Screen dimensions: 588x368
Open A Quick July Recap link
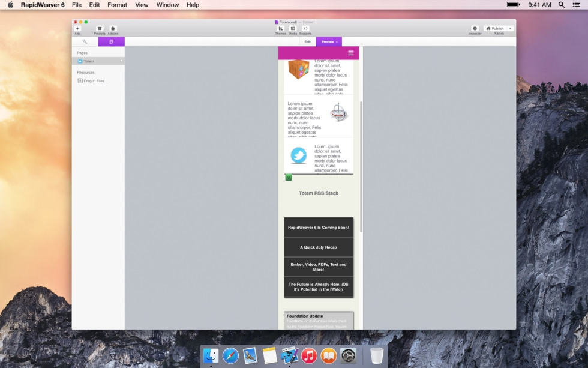click(x=319, y=247)
